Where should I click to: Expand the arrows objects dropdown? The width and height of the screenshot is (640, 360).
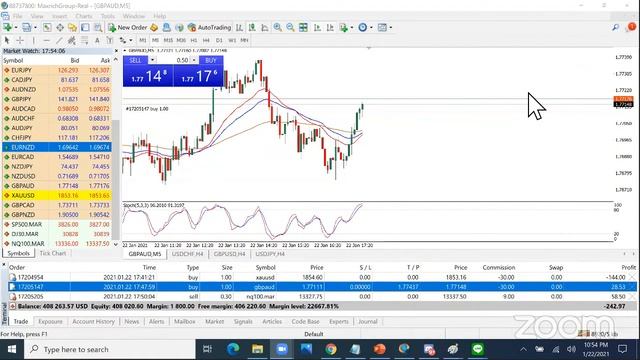click(131, 40)
